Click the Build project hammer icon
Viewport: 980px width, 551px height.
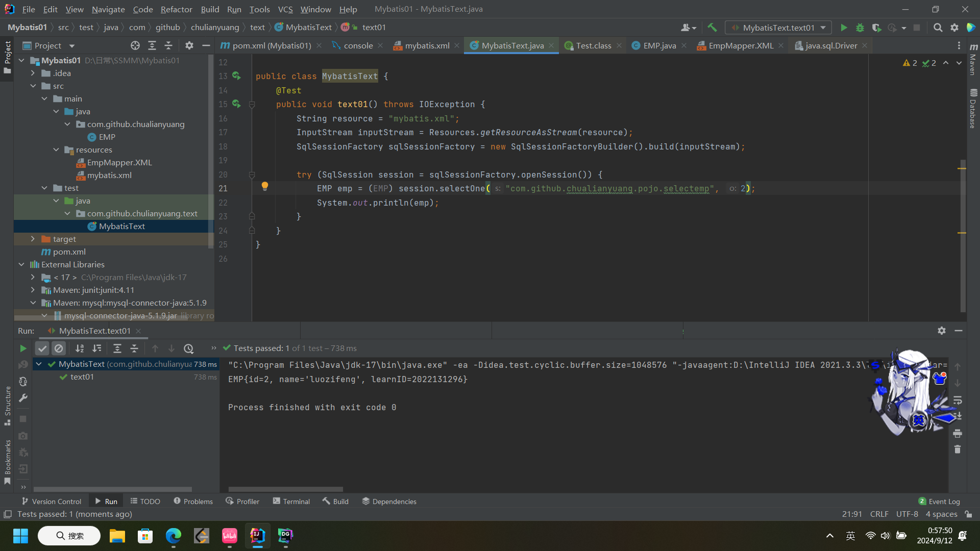click(x=712, y=28)
